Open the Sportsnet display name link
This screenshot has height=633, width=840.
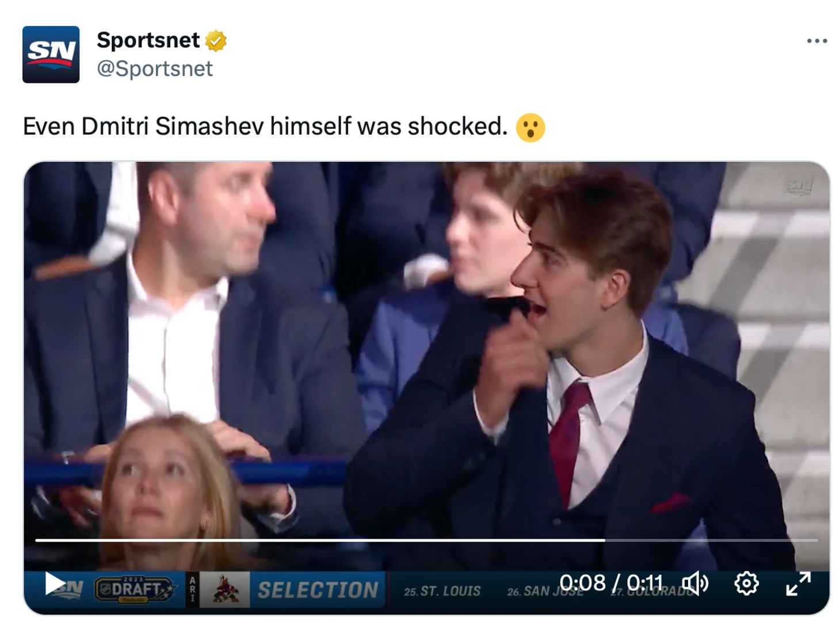pos(148,40)
